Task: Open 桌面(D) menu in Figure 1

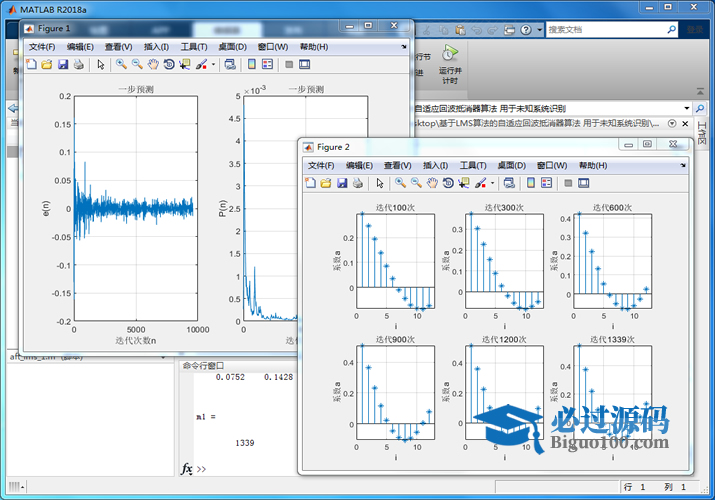Action: click(233, 47)
